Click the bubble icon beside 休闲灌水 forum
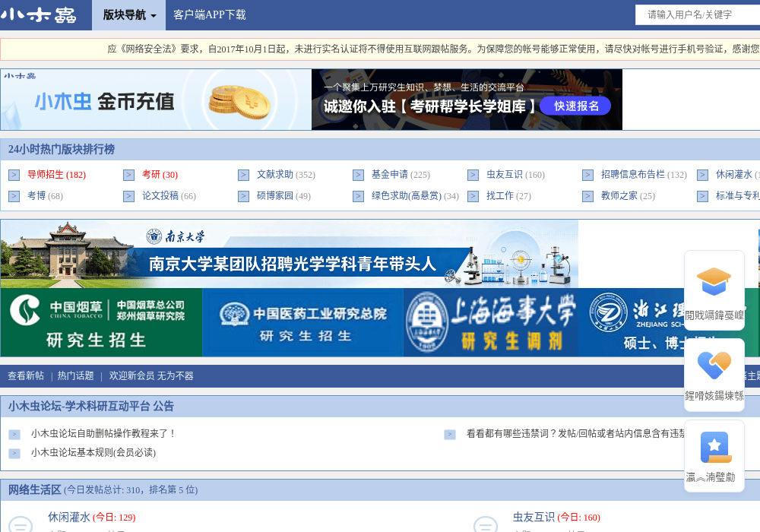 click(x=21, y=524)
